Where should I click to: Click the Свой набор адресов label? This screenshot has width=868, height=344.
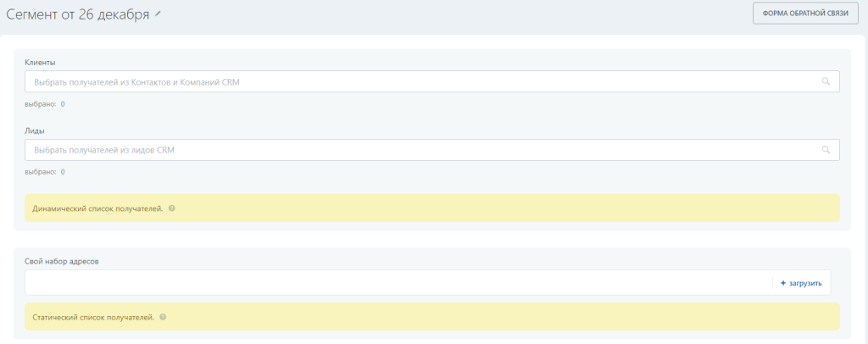[x=62, y=262]
